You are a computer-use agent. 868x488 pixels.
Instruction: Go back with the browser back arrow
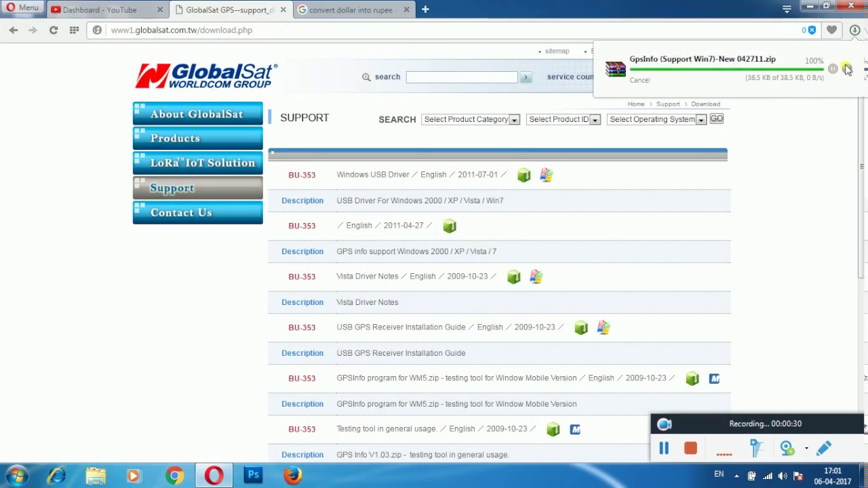coord(14,30)
